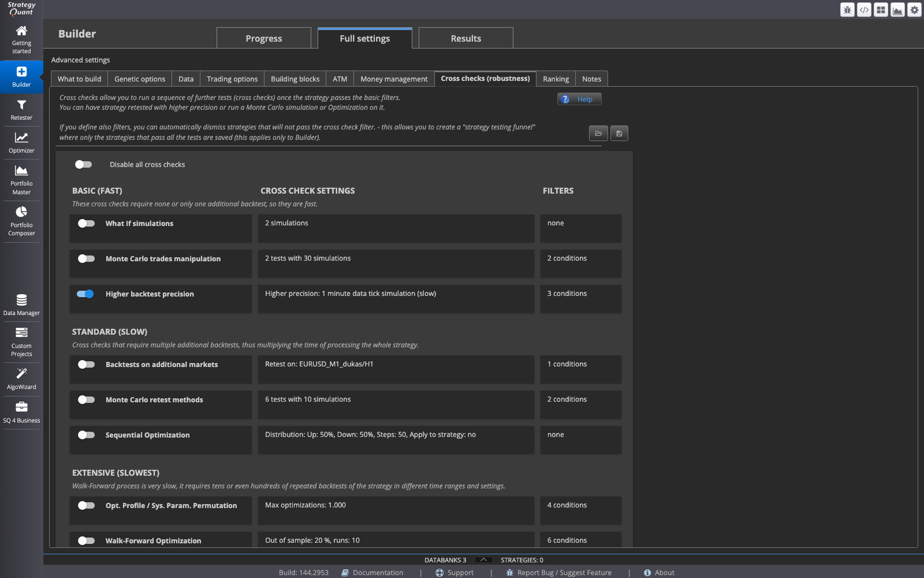
Task: Switch to the Progress tab
Action: (x=264, y=38)
